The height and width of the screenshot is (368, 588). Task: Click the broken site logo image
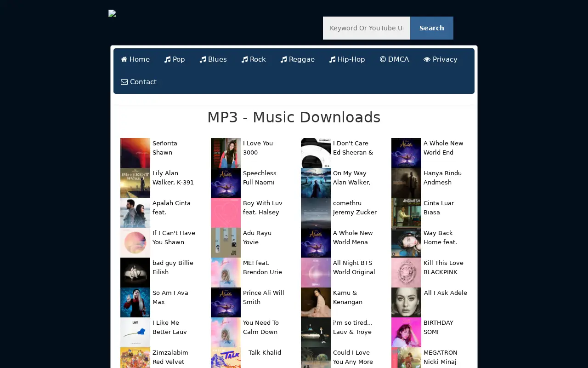pos(112,13)
